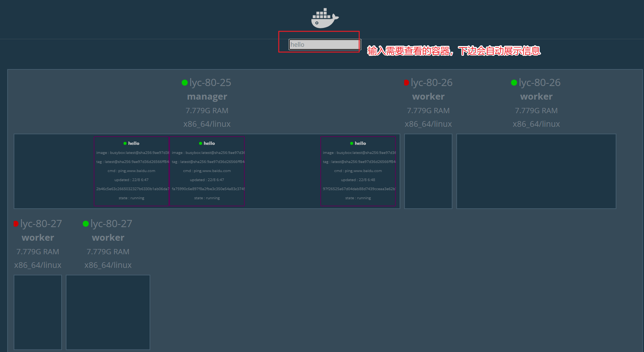Click "state : running" in task 2b46c5e63c
Image resolution: width=644 pixels, height=352 pixels.
(131, 198)
